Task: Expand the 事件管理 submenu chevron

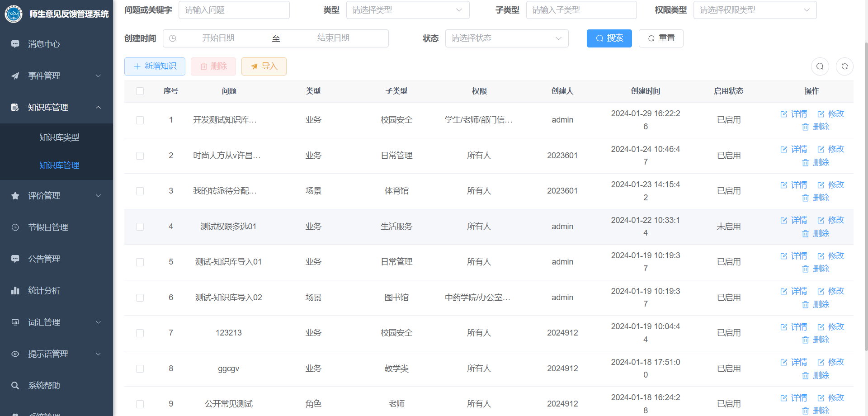Action: pyautogui.click(x=98, y=76)
